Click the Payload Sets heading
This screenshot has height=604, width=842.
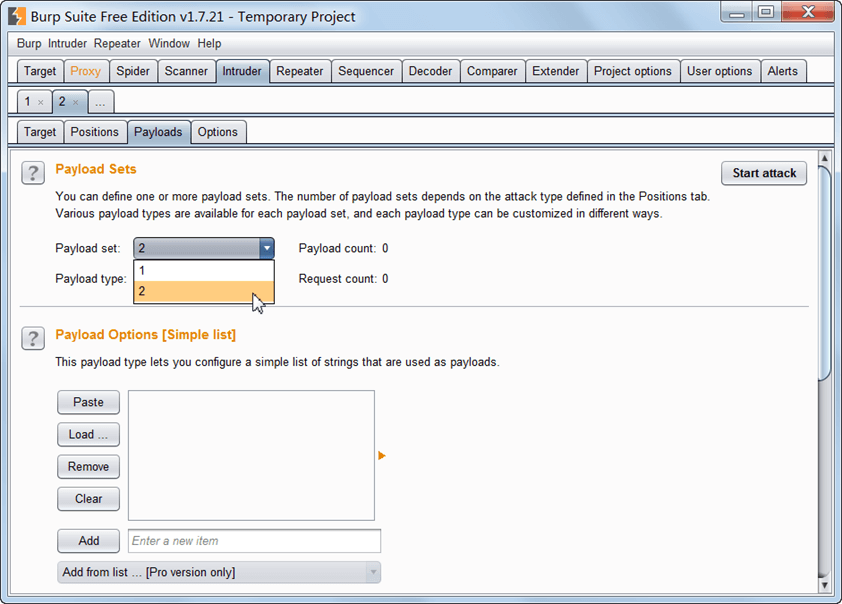(96, 169)
